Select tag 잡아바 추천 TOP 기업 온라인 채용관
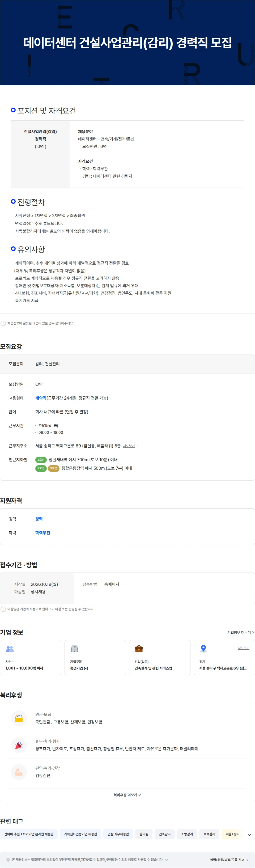The image size is (255, 868). point(29,834)
